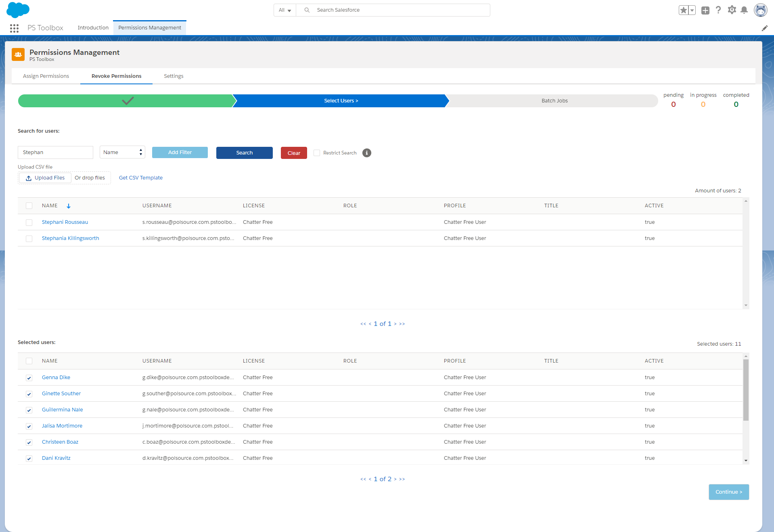
Task: Download via Get CSV Template link
Action: (141, 178)
